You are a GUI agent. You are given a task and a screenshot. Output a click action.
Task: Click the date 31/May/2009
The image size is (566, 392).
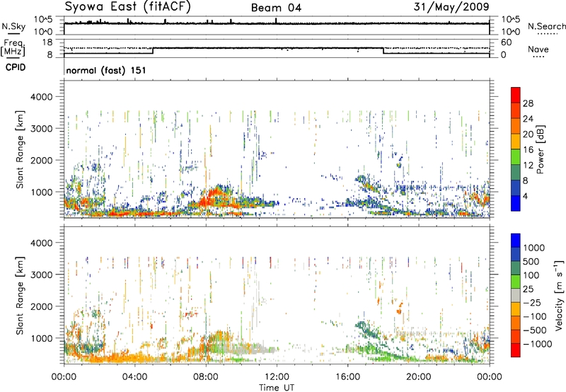451,6
